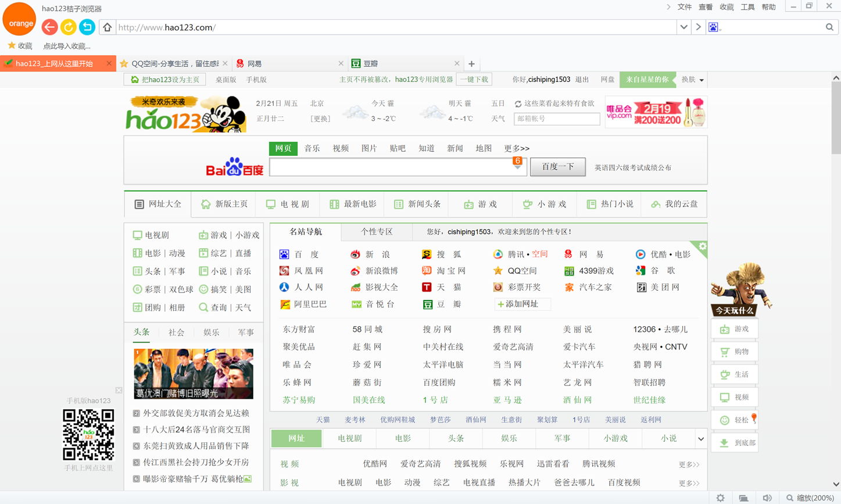Close the mobile QR code panel

(x=119, y=391)
